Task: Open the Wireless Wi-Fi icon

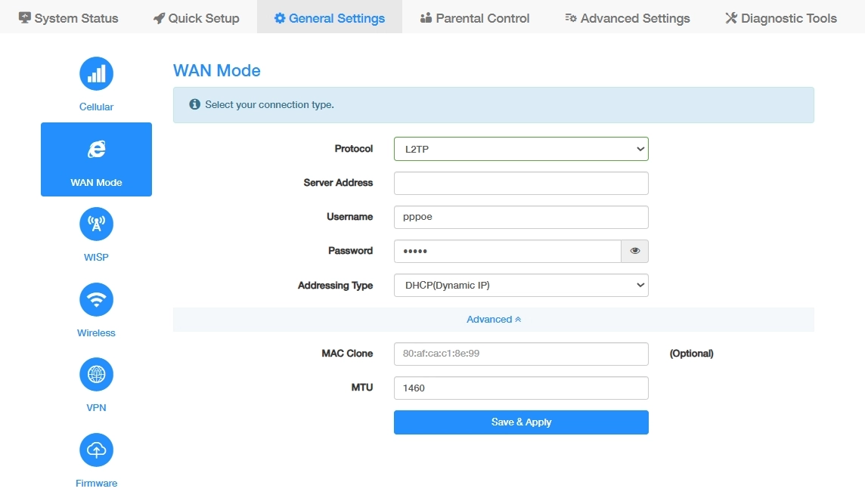Action: [96, 300]
